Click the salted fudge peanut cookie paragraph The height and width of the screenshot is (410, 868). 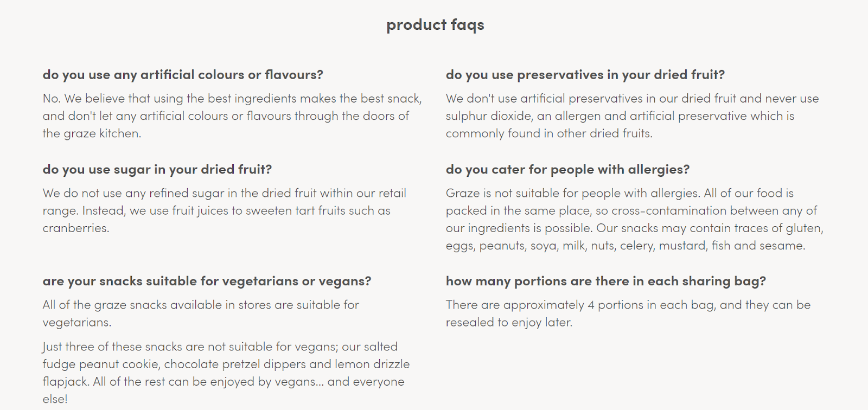tap(226, 373)
